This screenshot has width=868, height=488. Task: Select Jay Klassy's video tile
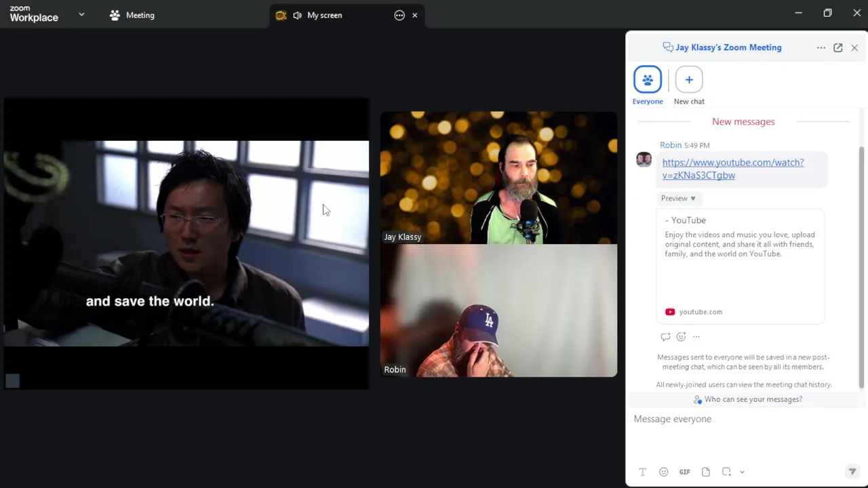(x=498, y=178)
